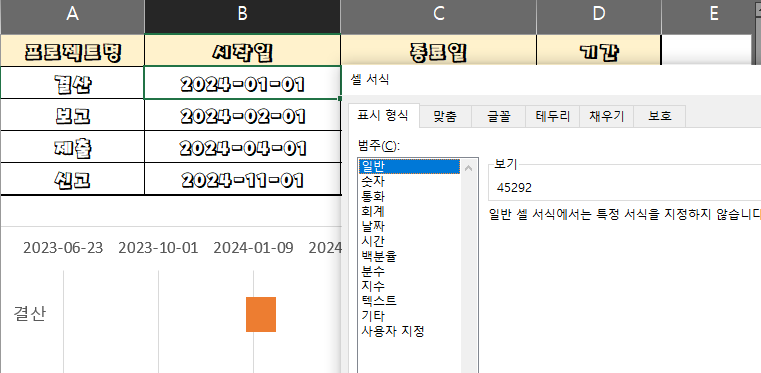Open the 맞춤 tab

pyautogui.click(x=445, y=116)
